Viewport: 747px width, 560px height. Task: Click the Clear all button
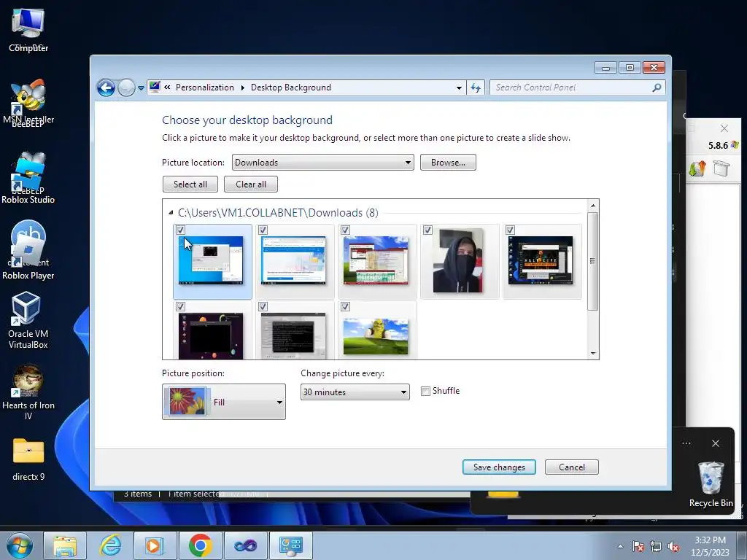tap(251, 184)
